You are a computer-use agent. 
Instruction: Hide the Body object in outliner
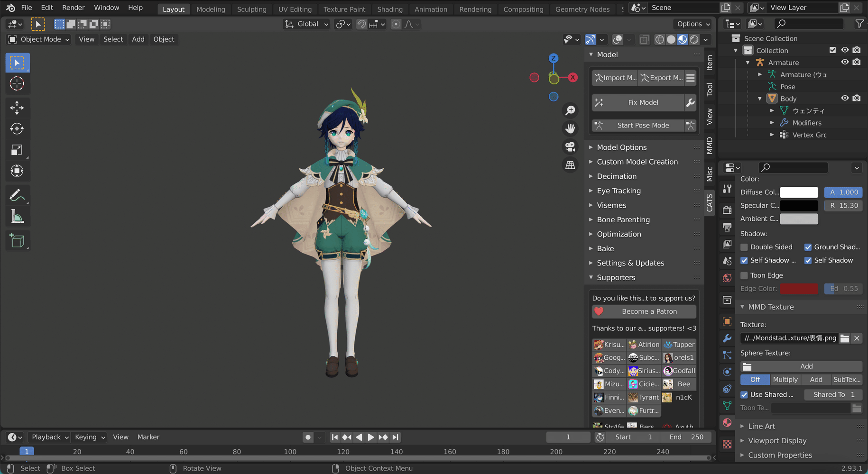845,99
